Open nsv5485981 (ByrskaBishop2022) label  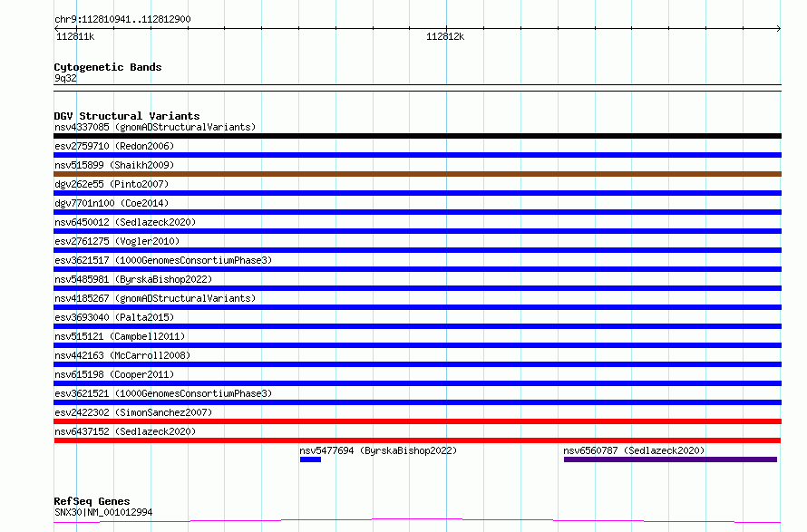tap(133, 279)
